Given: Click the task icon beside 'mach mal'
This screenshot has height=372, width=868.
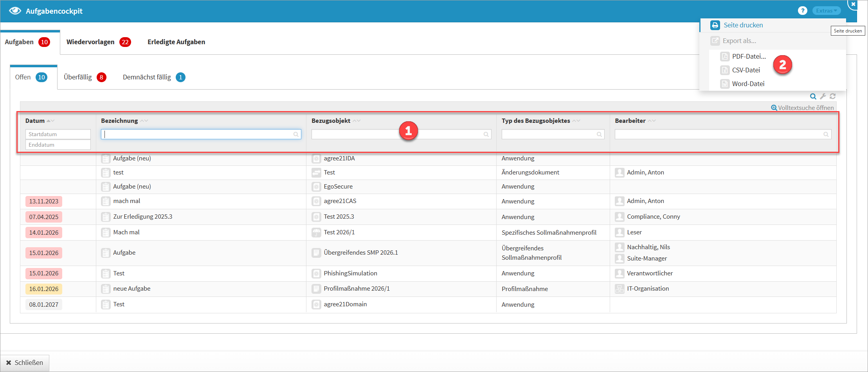Looking at the screenshot, I should (x=106, y=201).
